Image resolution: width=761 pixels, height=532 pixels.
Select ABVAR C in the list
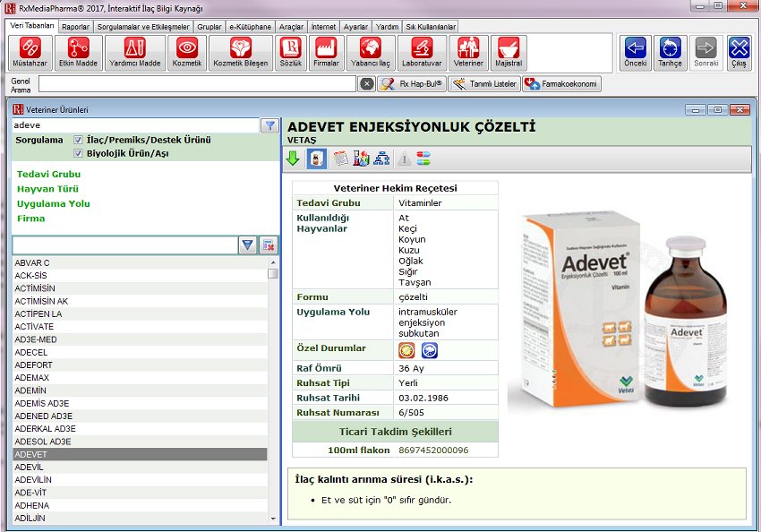point(140,262)
